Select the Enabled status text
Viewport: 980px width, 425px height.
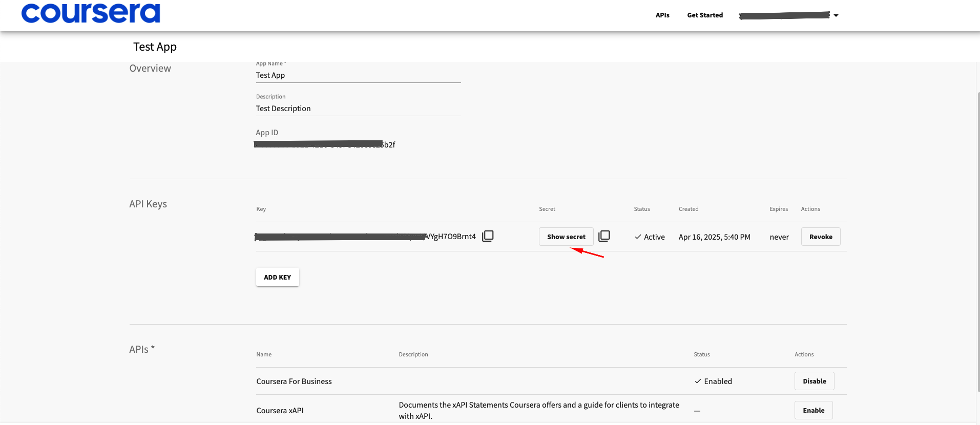coord(718,381)
